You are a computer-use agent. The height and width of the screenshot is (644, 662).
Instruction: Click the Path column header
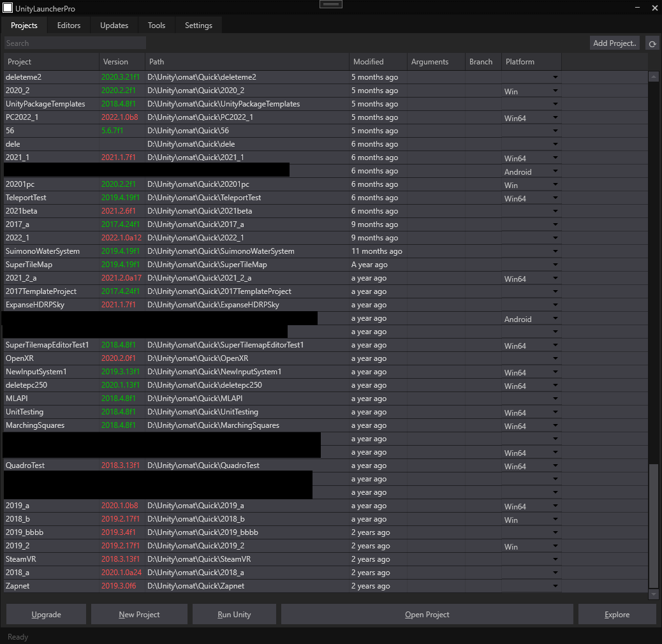pos(247,62)
